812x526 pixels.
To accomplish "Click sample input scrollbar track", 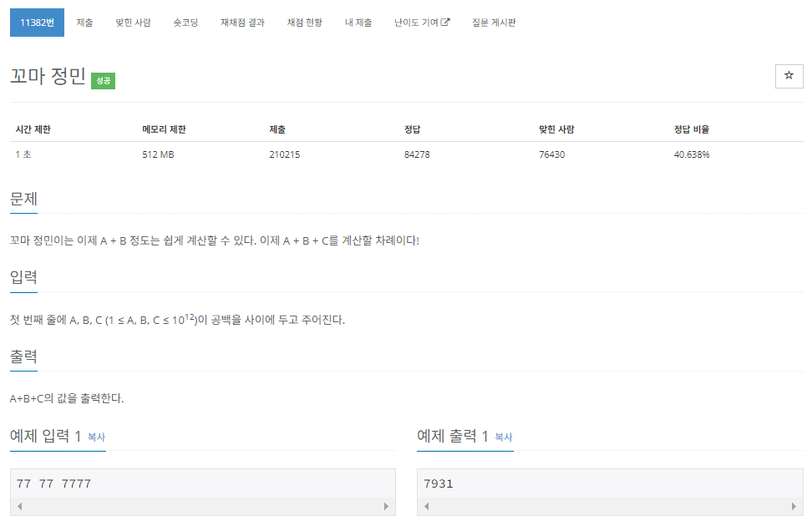I will [x=203, y=506].
